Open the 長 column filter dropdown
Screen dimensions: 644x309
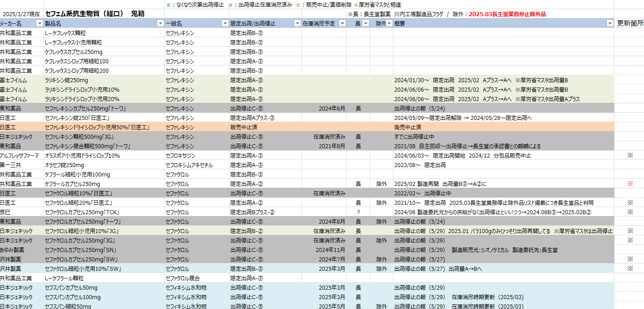pos(366,23)
